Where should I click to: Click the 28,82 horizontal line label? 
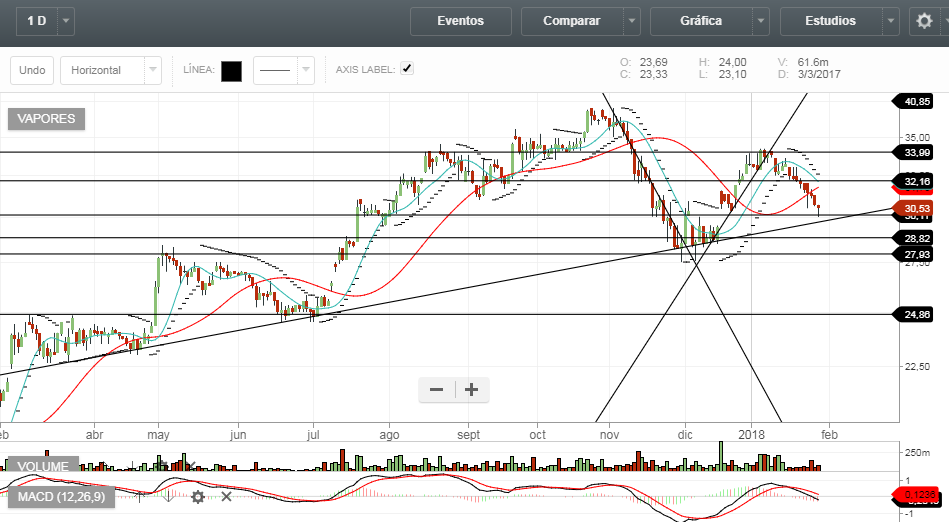914,239
